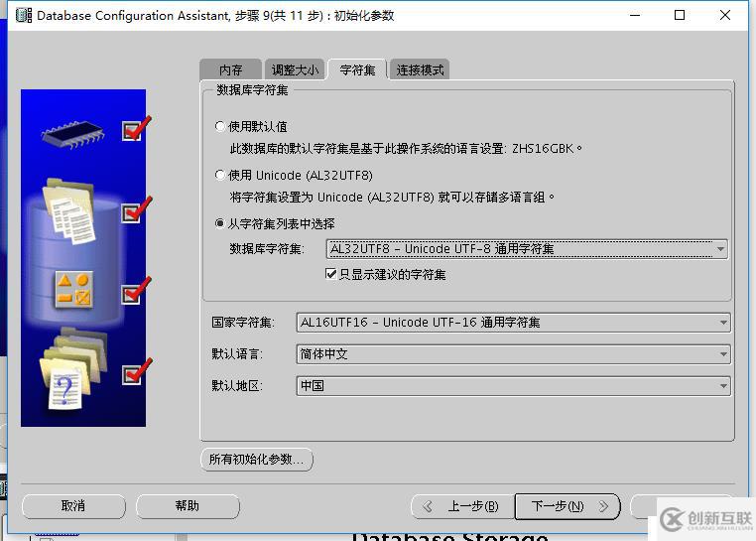Minimize the Database Configuration Assistant window
756x541 pixels.
click(635, 16)
